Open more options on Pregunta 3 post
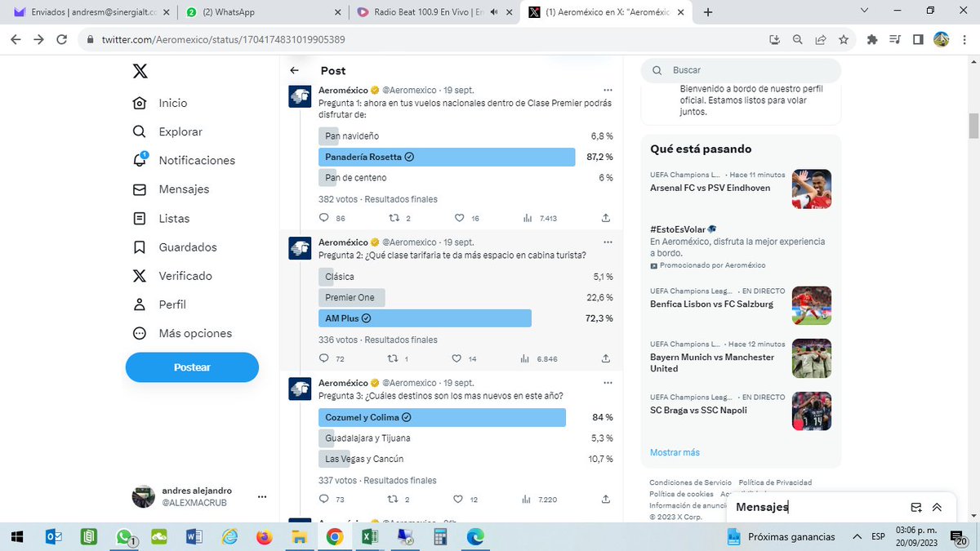The width and height of the screenshot is (980, 551). point(607,383)
